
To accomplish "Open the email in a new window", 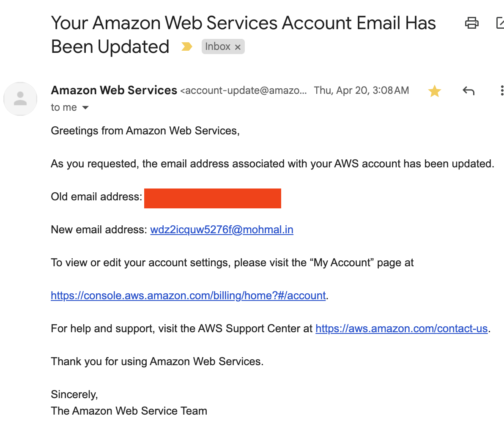I will [500, 23].
